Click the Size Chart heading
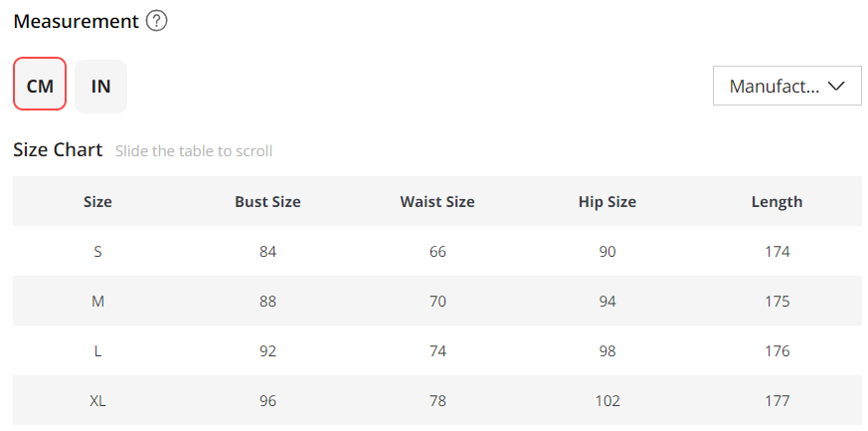Screen dimensions: 868x431 58,150
